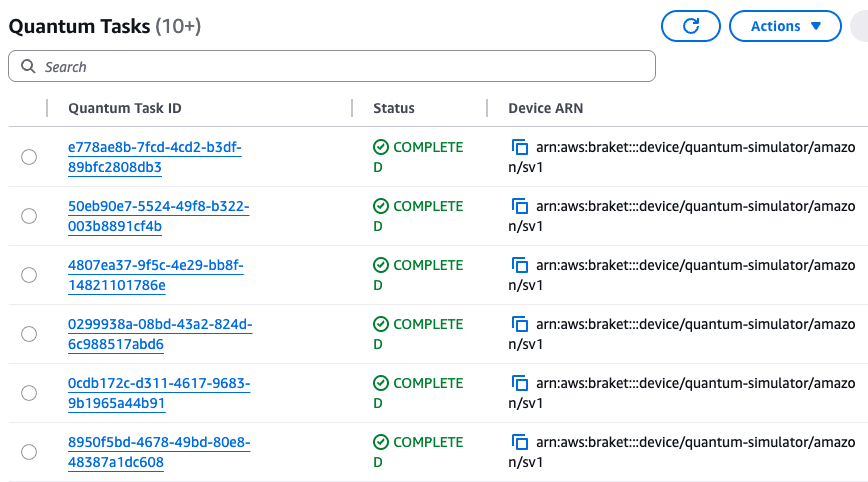
Task: Select radio button for task 0cdb172c
Action: point(29,393)
